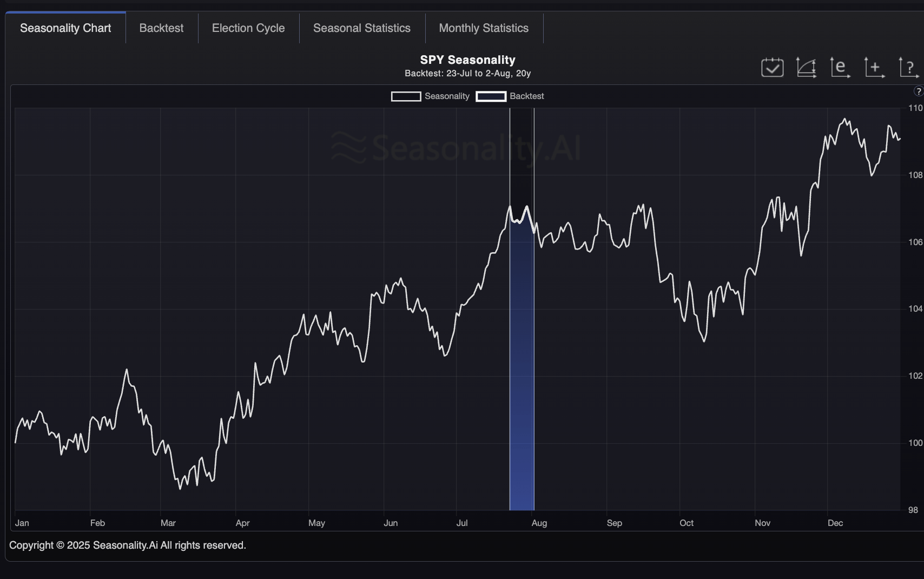Click the highlighted backtest period band
The image size is (924, 579).
point(522,308)
